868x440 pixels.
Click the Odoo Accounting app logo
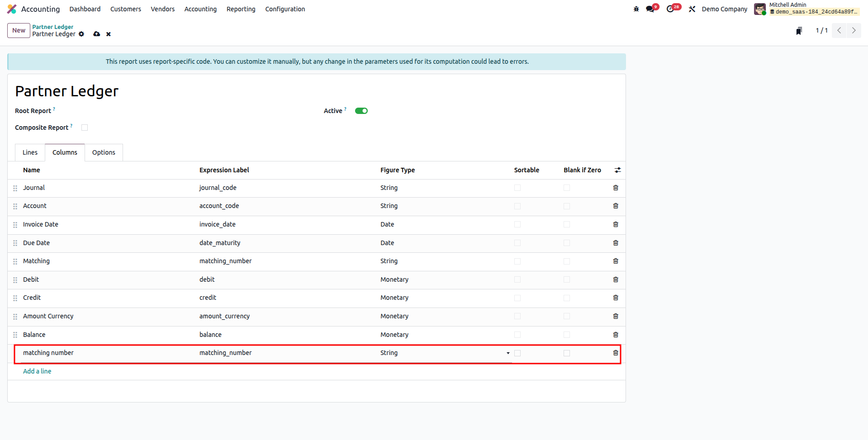[x=12, y=9]
